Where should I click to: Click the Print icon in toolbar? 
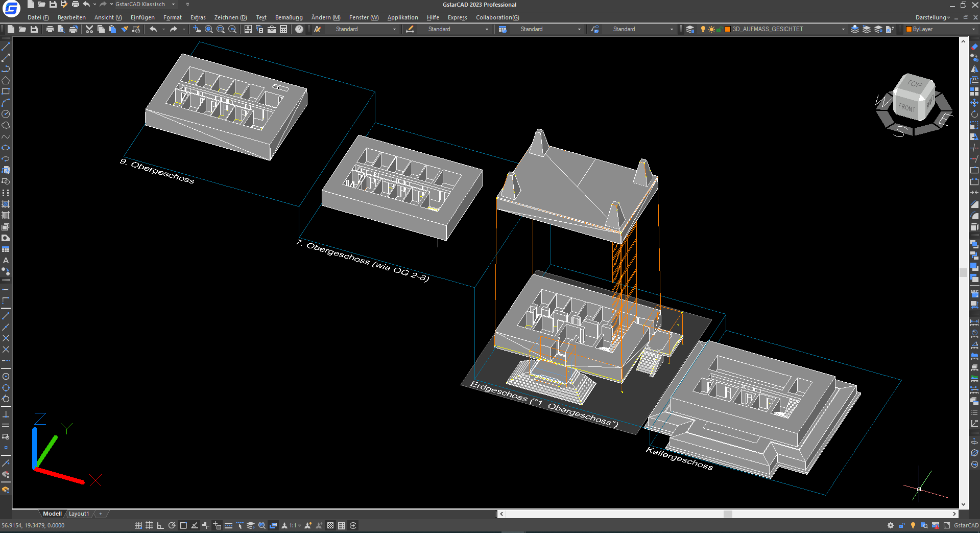(x=50, y=30)
